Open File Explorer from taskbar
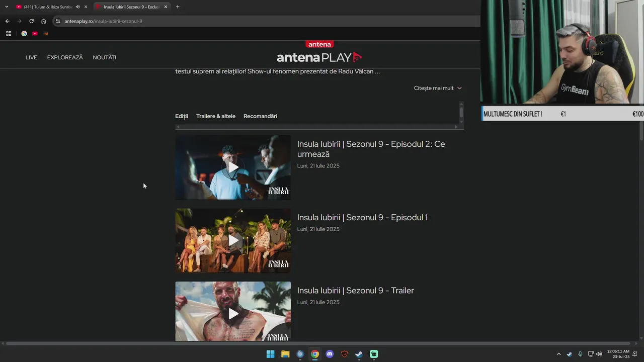The width and height of the screenshot is (644, 362). (285, 354)
